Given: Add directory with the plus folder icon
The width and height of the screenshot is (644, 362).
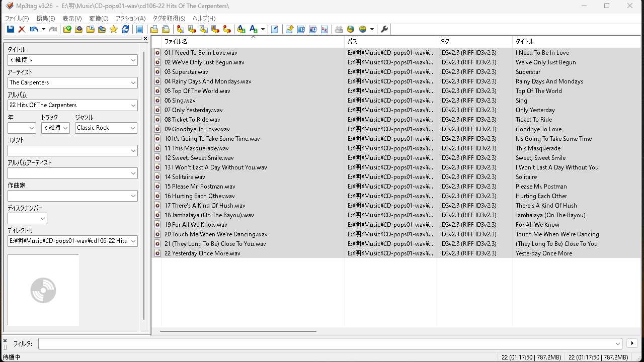Looking at the screenshot, I should [79, 29].
